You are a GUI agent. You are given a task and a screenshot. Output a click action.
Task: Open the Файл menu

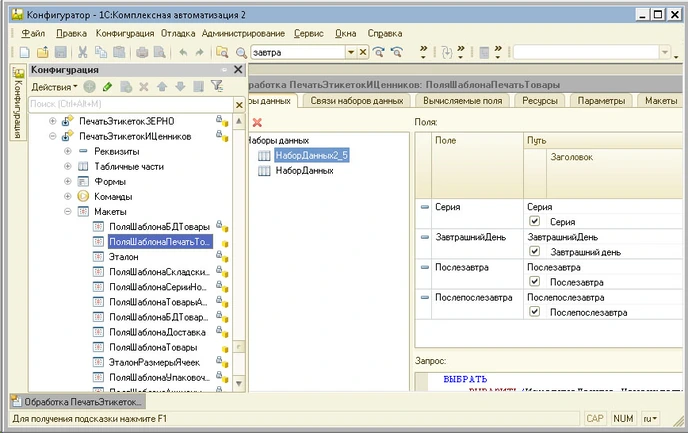pos(33,33)
